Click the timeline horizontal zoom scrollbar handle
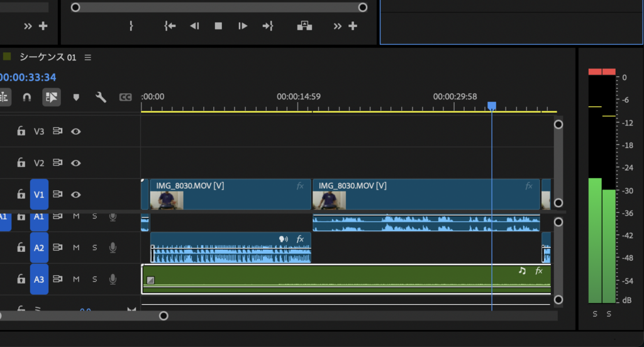 point(164,316)
